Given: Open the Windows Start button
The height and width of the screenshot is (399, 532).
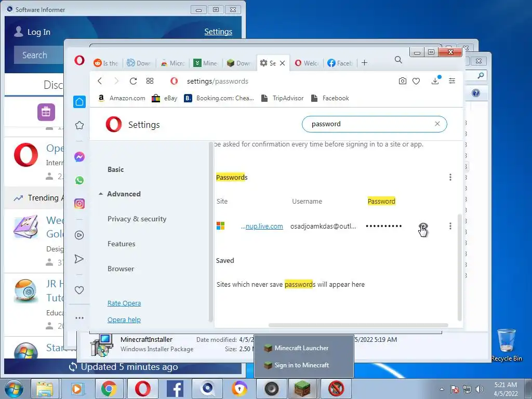Looking at the screenshot, I should click(14, 389).
